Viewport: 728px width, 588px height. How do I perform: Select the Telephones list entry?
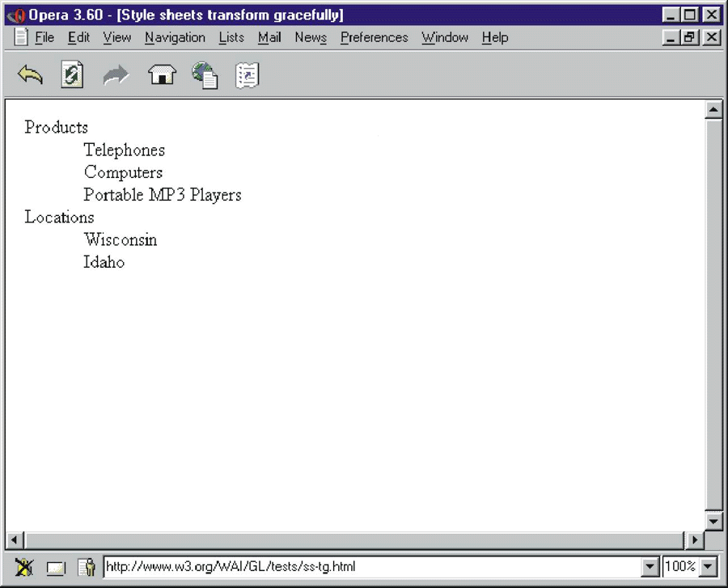pyautogui.click(x=124, y=150)
